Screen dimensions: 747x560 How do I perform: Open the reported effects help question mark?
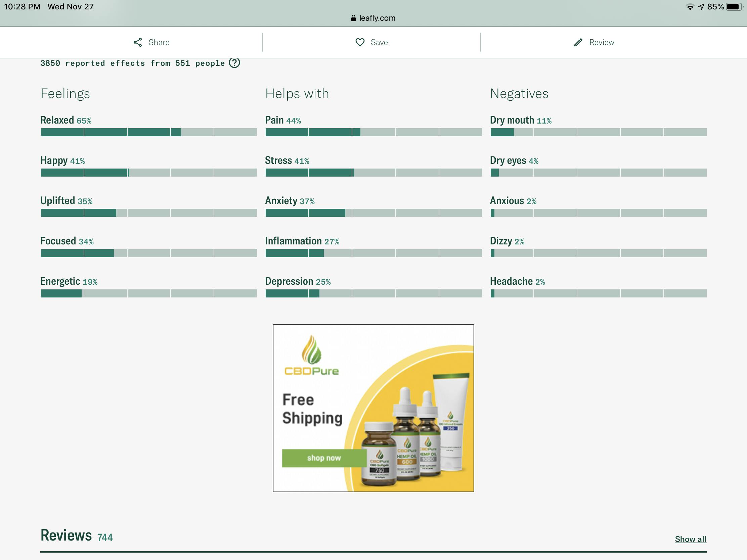point(234,63)
